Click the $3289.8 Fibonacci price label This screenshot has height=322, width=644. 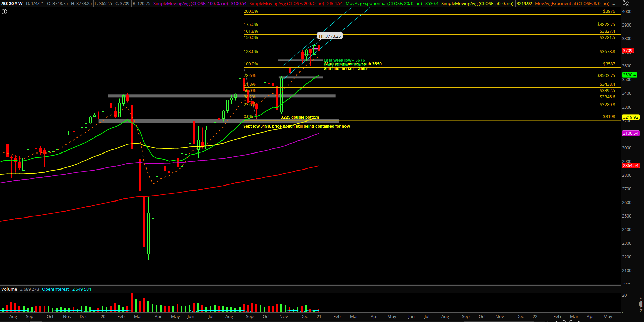point(608,105)
